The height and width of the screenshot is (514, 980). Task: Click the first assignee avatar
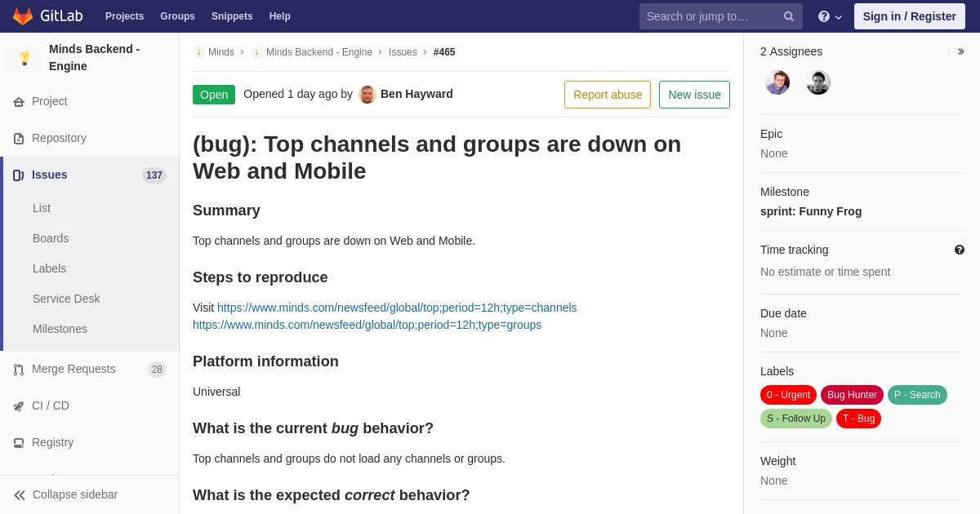pos(777,82)
